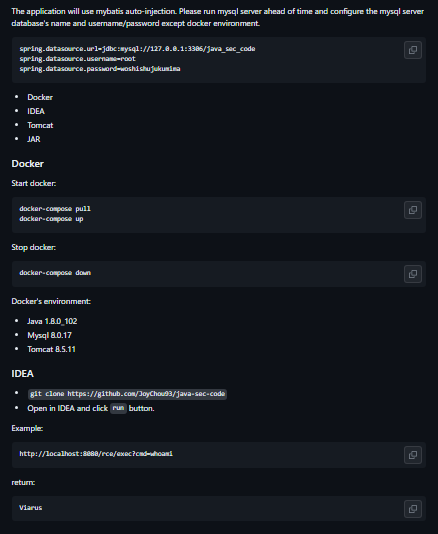The image size is (438, 534).
Task: Click the http://localhost:8080 example URL text
Action: pos(96,454)
